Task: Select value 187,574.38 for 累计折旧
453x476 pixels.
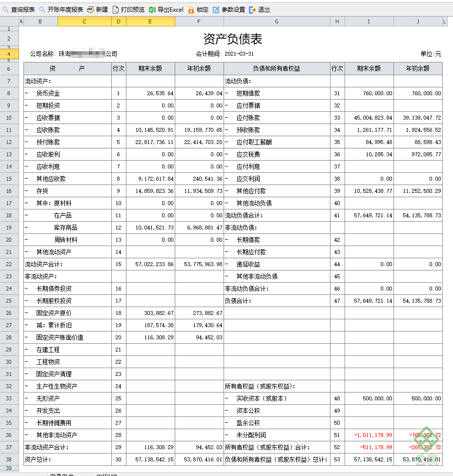Action: (151, 325)
